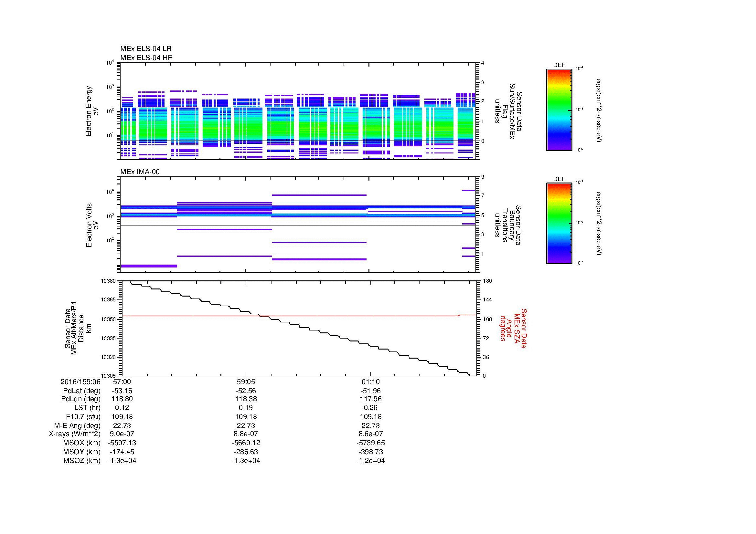The height and width of the screenshot is (534, 756).
Task: Click the X-rays value '8.8e-07'
Action: tap(246, 434)
